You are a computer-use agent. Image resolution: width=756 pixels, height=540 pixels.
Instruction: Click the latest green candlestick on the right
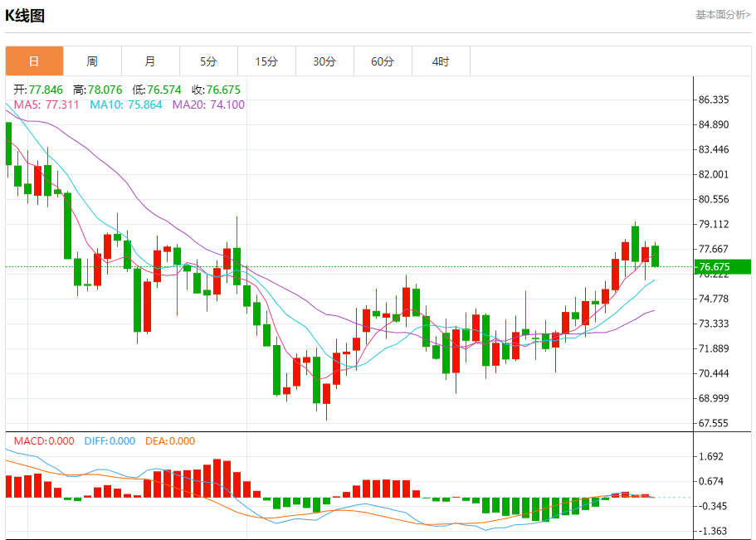click(x=656, y=256)
